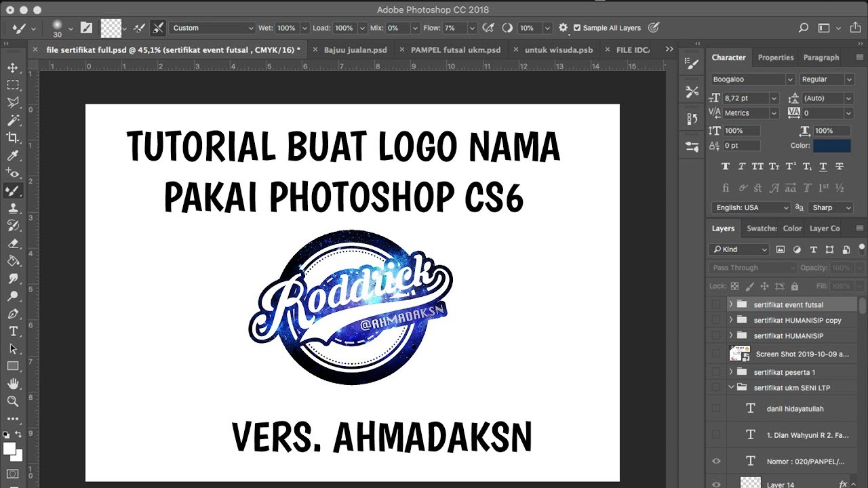The image size is (868, 488).
Task: Select the Eyedropper tool
Action: (13, 156)
